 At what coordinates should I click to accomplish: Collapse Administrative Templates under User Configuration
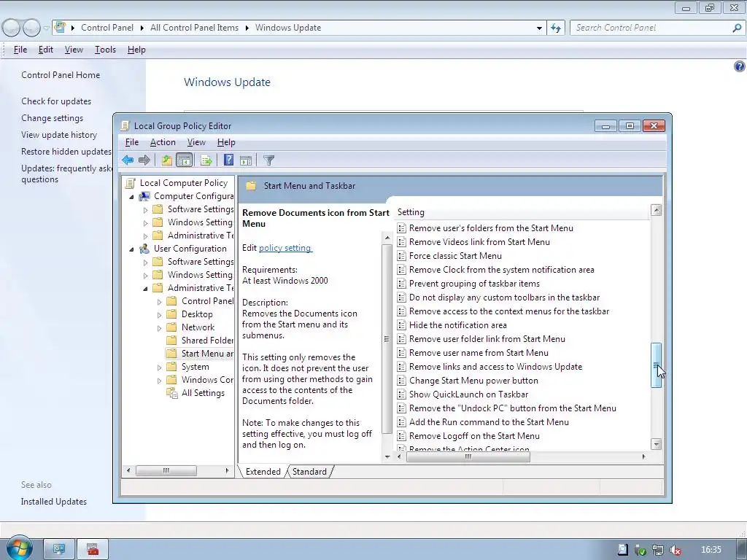146,289
